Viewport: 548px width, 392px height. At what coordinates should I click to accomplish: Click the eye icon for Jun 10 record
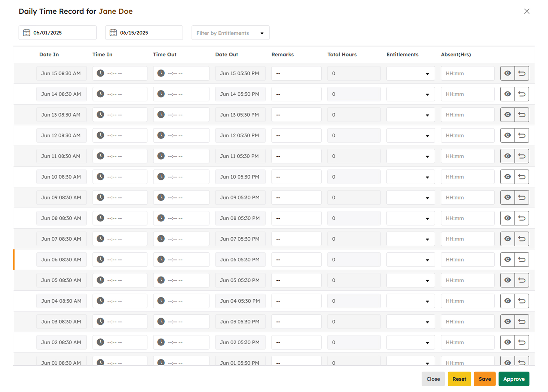508,177
